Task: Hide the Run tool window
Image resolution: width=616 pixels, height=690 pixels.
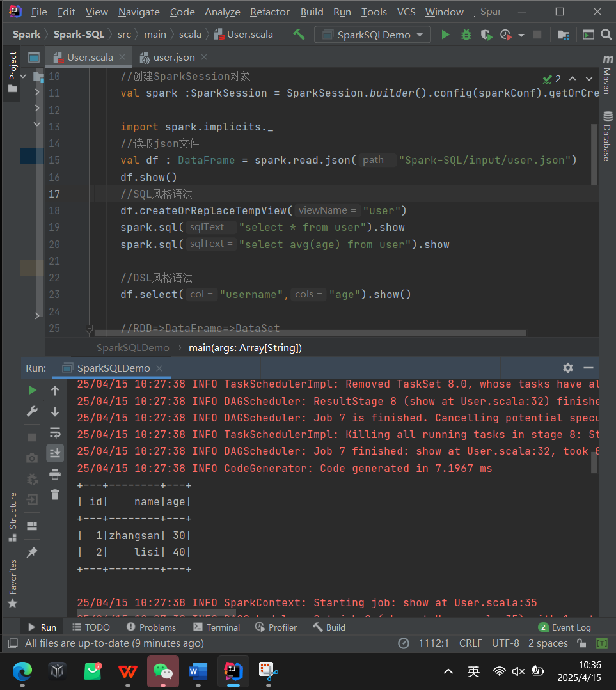Action: [x=588, y=368]
